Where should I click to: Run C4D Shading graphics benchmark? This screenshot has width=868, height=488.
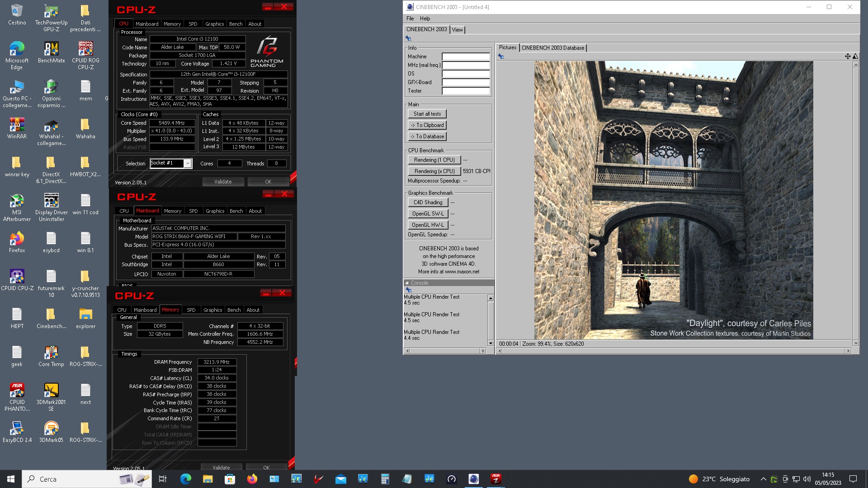[x=428, y=202]
